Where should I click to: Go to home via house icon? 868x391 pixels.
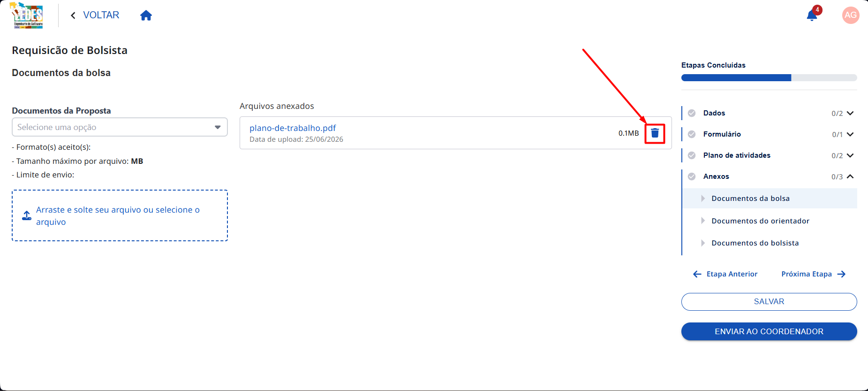tap(146, 15)
